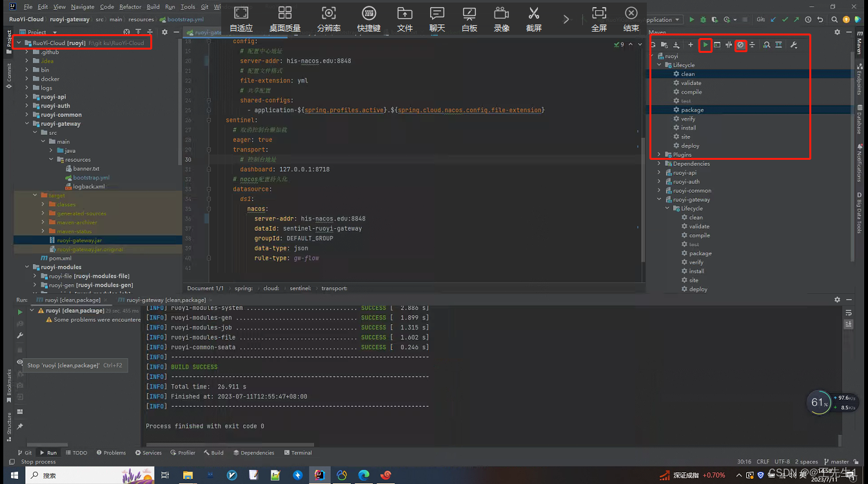Click Git update project arrow icon

[774, 19]
